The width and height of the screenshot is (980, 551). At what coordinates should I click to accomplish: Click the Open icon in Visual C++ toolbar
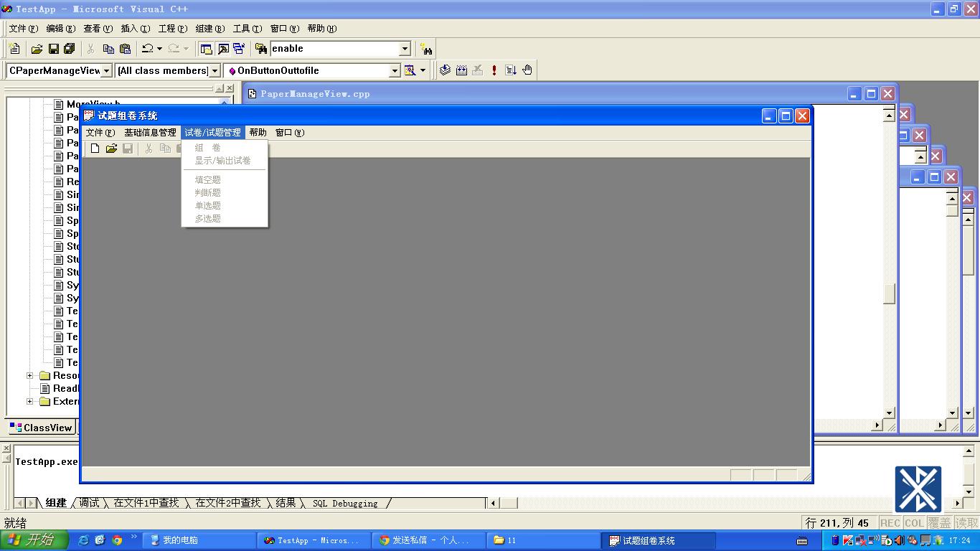tap(37, 49)
